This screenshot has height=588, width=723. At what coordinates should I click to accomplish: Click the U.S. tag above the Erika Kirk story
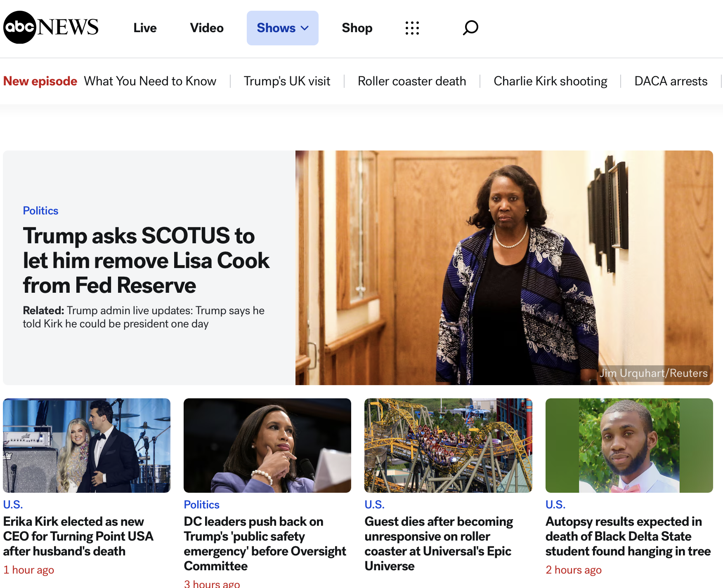pyautogui.click(x=13, y=505)
